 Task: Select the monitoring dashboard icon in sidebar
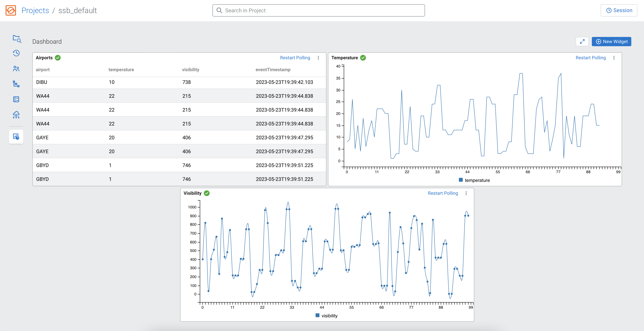[x=16, y=136]
